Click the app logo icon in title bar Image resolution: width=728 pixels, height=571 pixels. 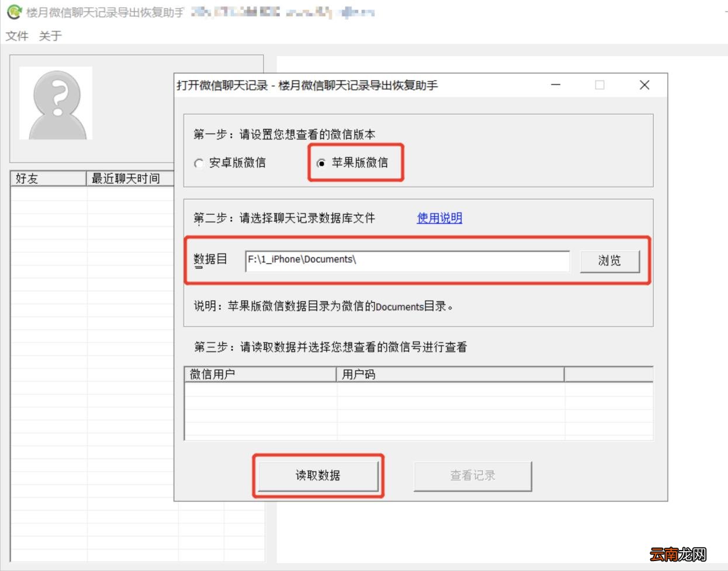(14, 12)
